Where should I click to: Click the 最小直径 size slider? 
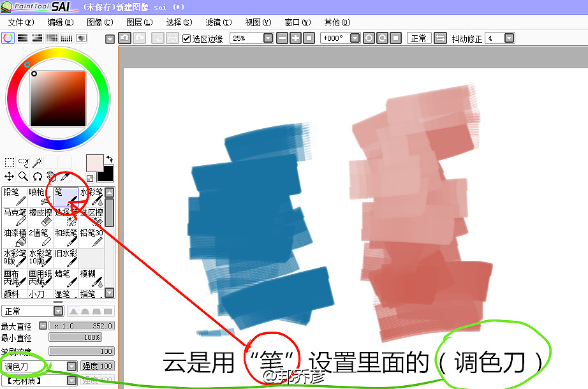82,337
